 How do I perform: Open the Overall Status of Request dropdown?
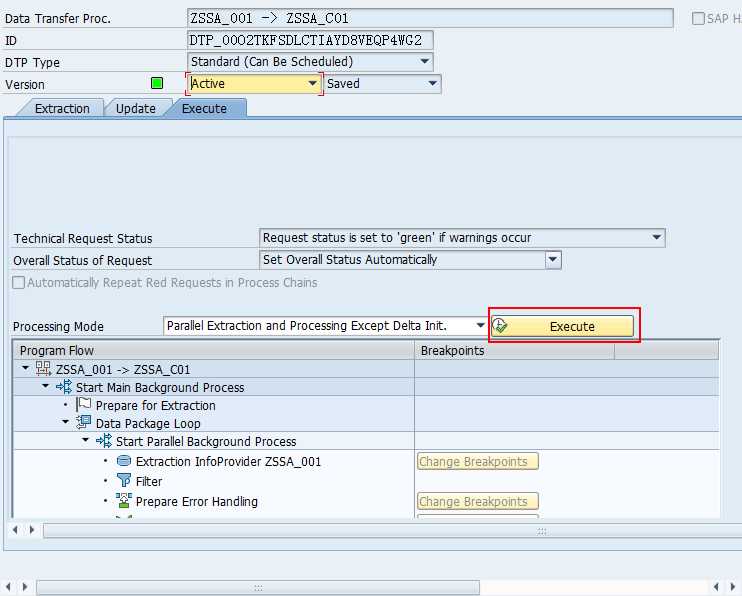click(553, 259)
